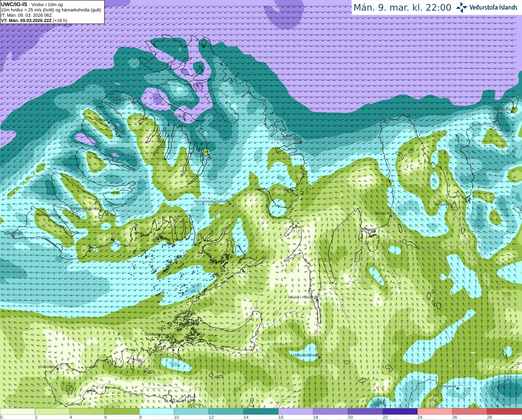Click the Hveravellir place label

click(448, 386)
